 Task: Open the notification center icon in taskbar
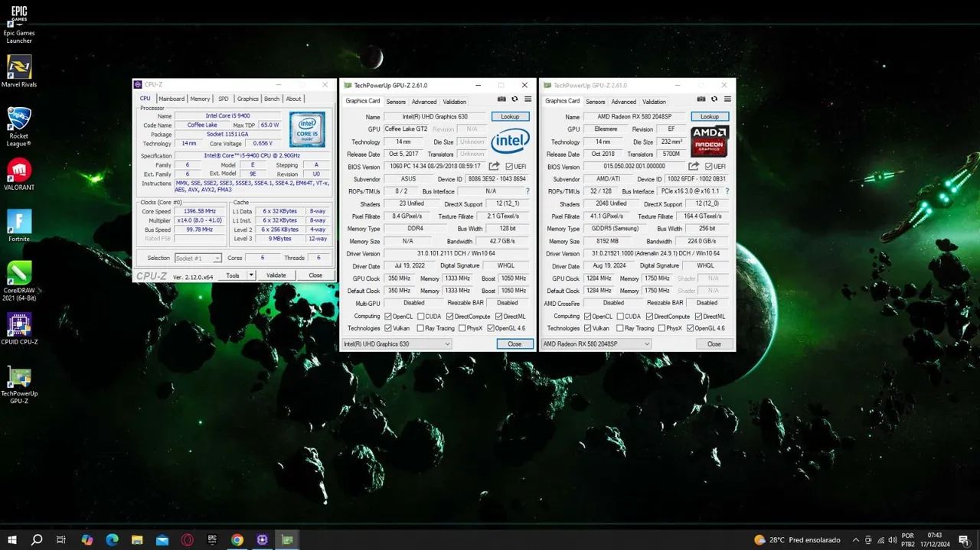pyautogui.click(x=964, y=539)
